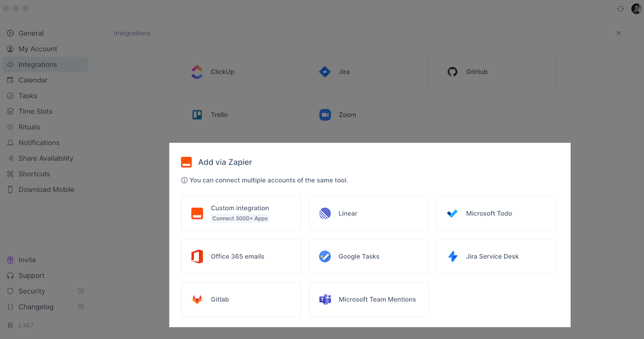Add Microsoft Team Mentions integration
This screenshot has height=339, width=644.
tap(368, 299)
